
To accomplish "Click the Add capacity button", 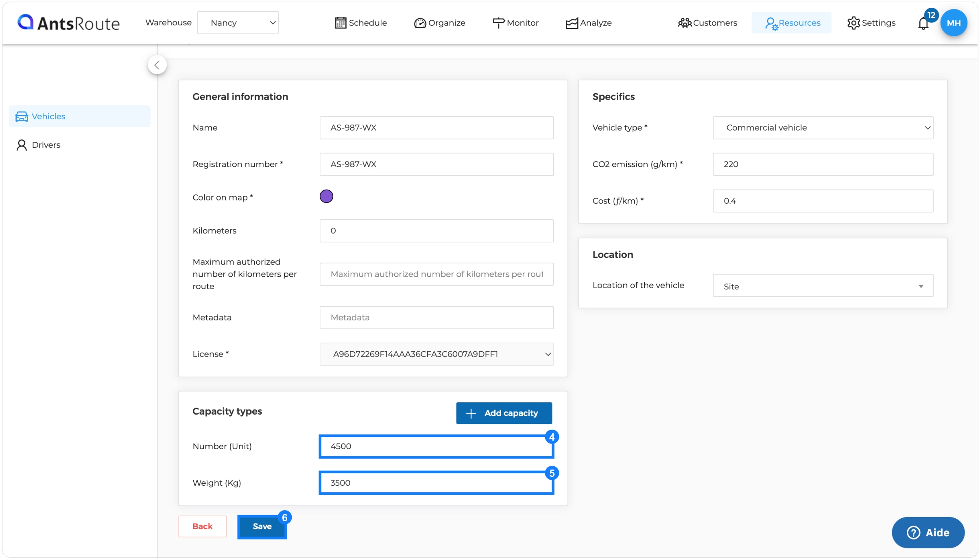I will point(504,413).
